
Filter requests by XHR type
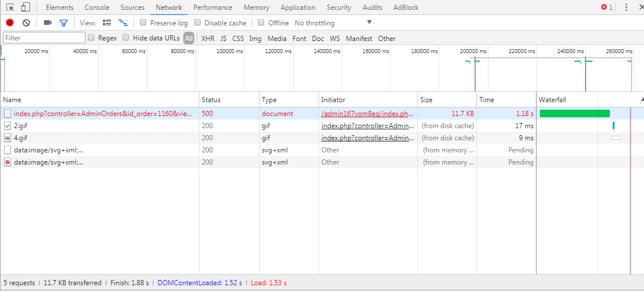pyautogui.click(x=208, y=39)
